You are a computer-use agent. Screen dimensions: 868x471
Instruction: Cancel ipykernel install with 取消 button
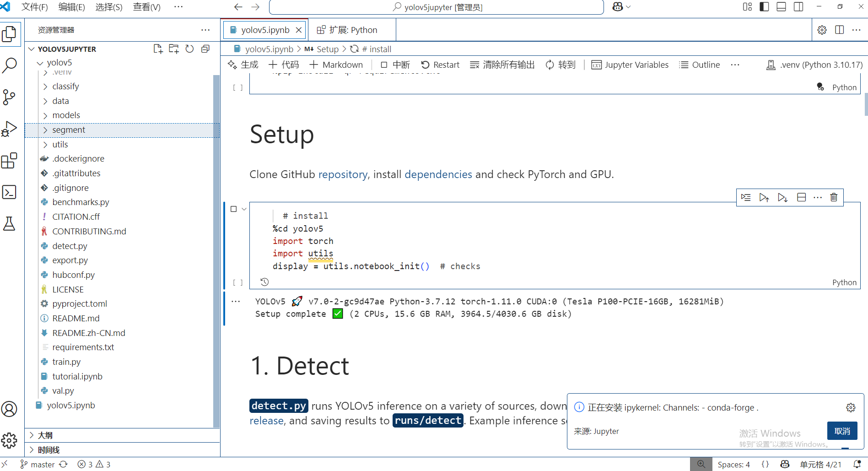point(842,431)
